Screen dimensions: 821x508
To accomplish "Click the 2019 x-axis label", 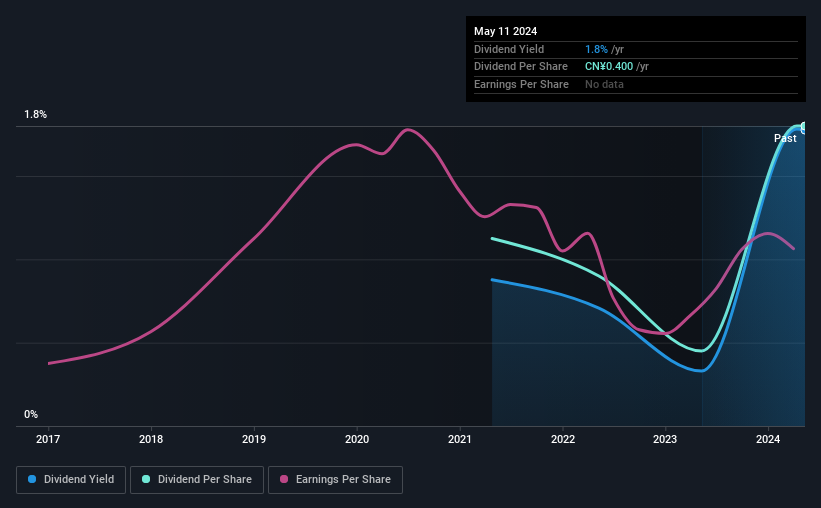I will point(254,439).
